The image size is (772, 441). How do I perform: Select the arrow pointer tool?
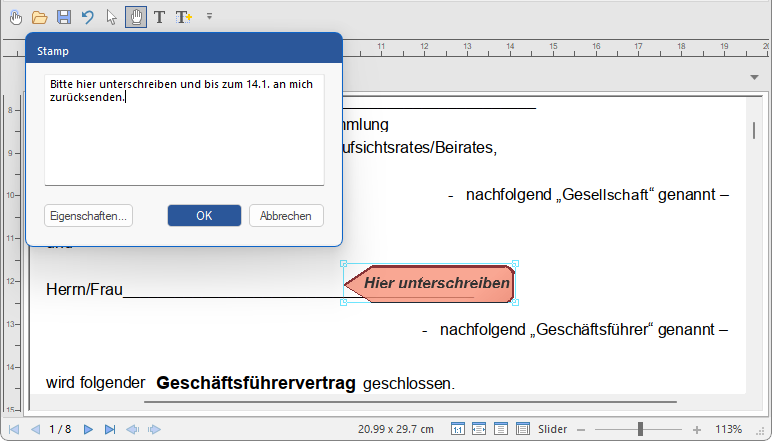112,17
